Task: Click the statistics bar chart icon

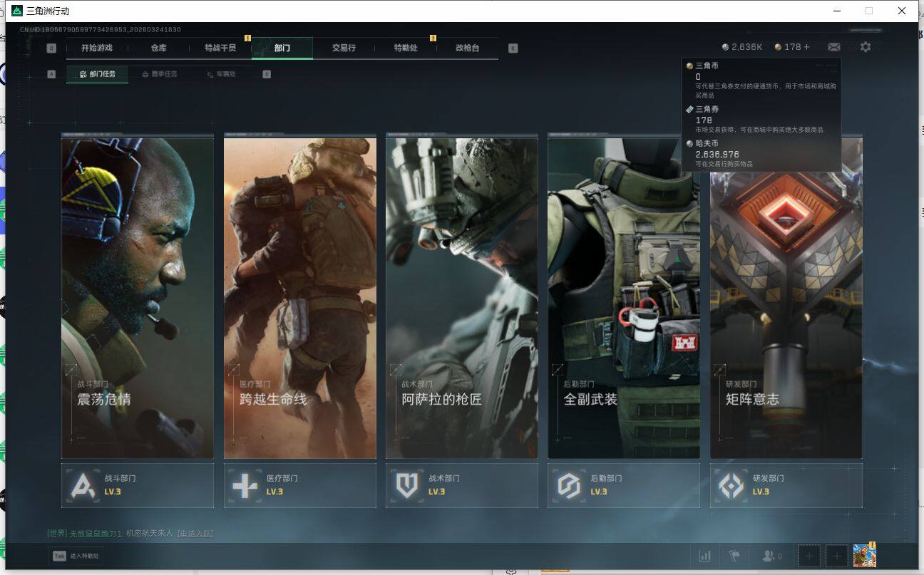Action: tap(704, 556)
